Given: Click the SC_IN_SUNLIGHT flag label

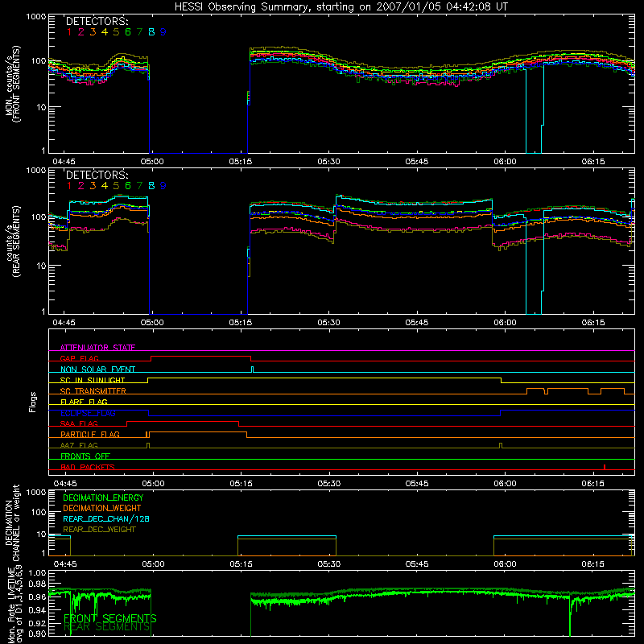Looking at the screenshot, I should (x=93, y=380).
